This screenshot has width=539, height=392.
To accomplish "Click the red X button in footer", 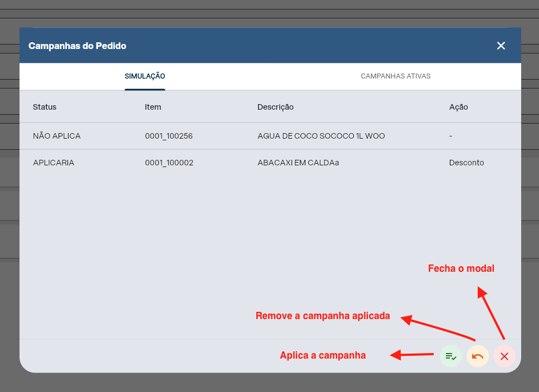I will pos(504,356).
